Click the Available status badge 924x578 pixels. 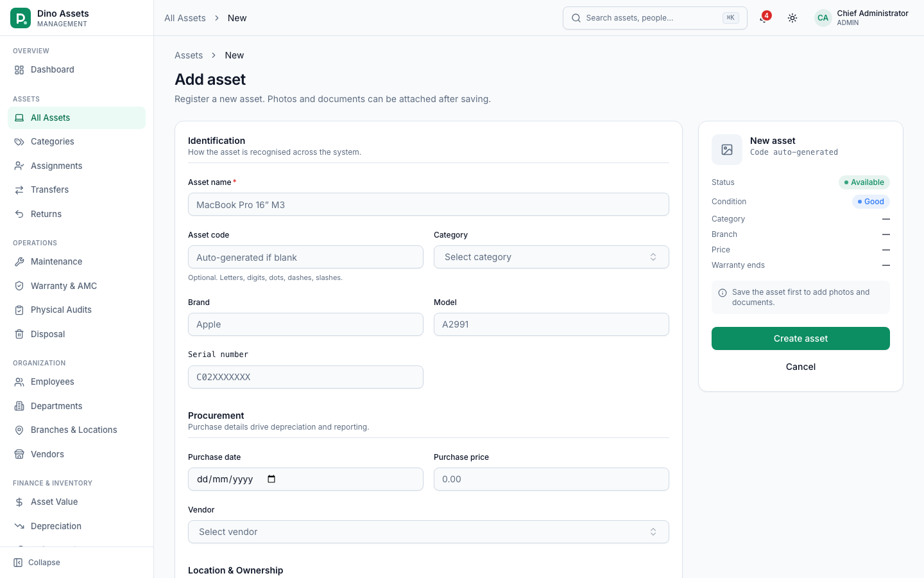[x=864, y=182]
